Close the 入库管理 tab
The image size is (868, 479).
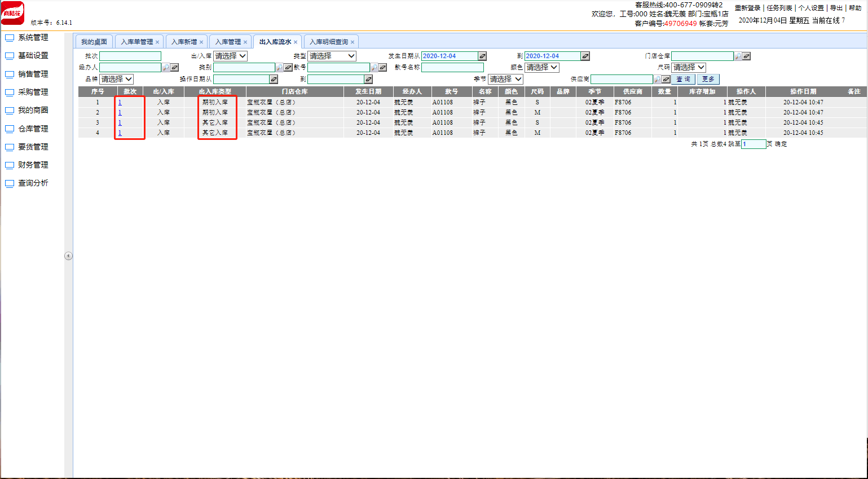coord(245,42)
